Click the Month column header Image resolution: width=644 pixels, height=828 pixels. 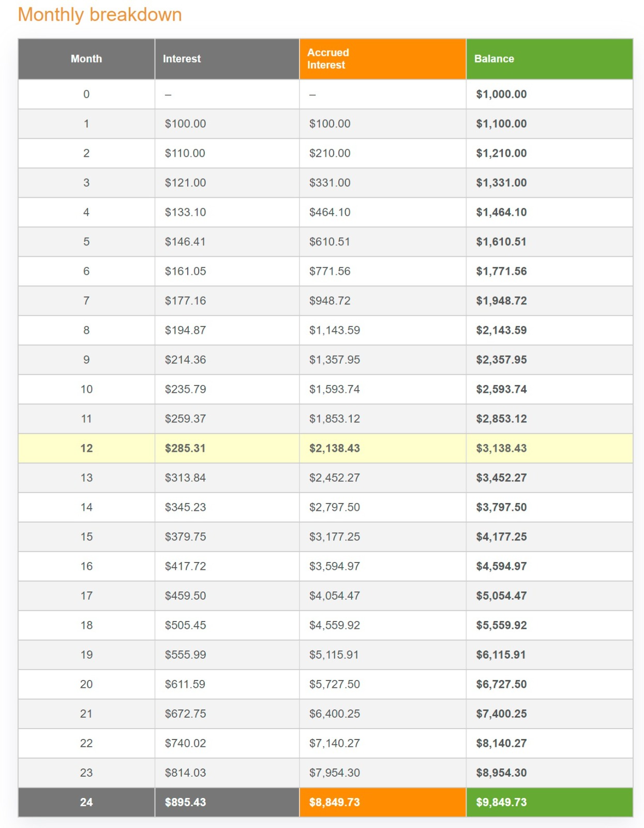click(x=86, y=59)
